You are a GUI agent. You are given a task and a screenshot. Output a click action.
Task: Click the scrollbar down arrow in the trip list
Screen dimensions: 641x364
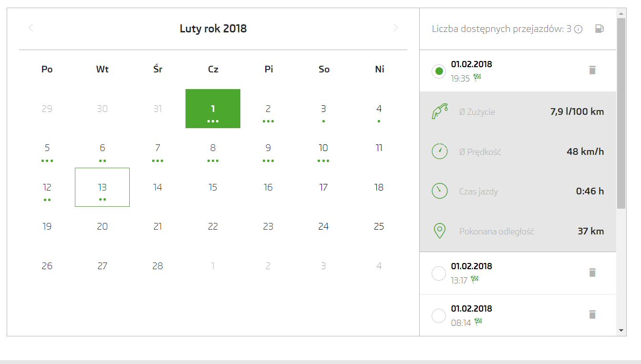click(x=621, y=330)
